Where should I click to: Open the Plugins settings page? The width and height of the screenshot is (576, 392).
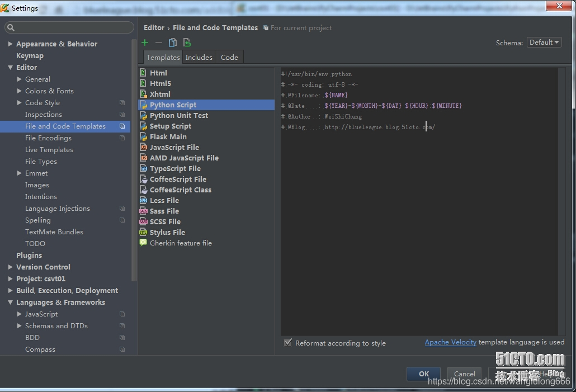[29, 256]
